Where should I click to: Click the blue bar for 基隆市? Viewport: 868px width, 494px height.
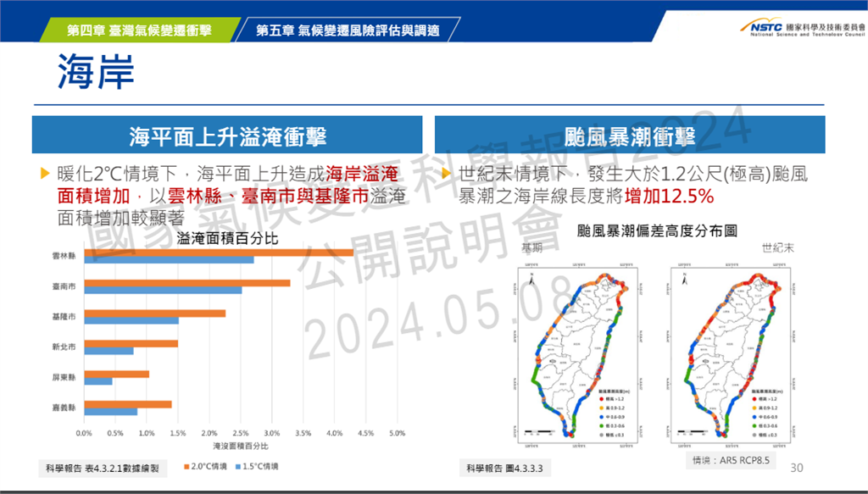131,321
